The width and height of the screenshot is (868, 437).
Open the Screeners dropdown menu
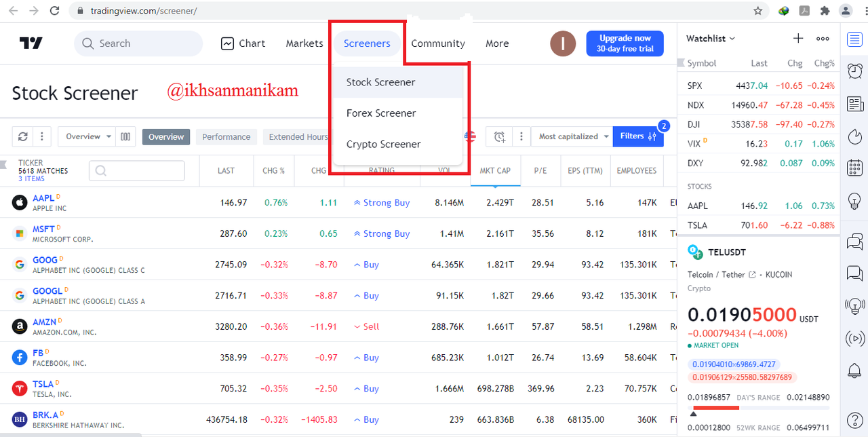pyautogui.click(x=367, y=43)
